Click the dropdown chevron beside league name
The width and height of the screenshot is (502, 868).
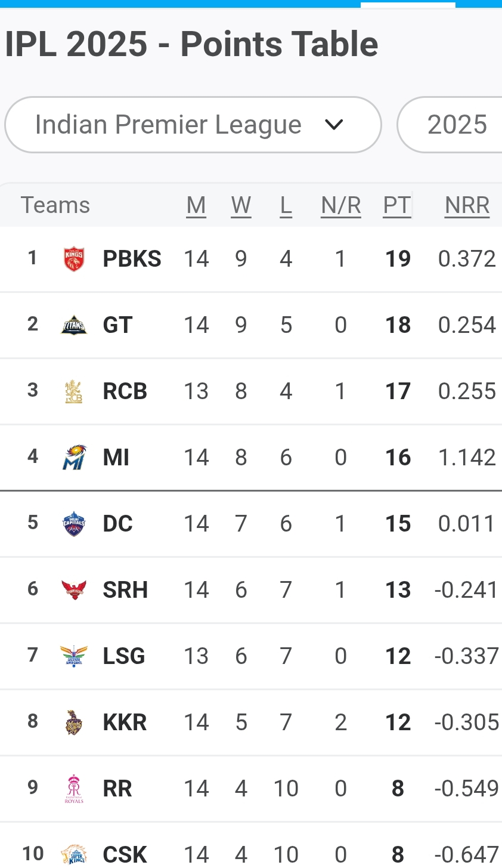(x=334, y=125)
